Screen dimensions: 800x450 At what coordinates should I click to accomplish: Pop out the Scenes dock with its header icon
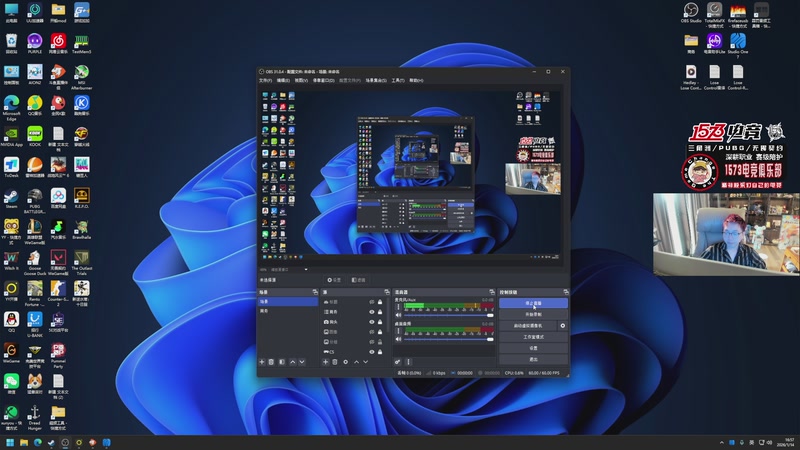coord(315,292)
